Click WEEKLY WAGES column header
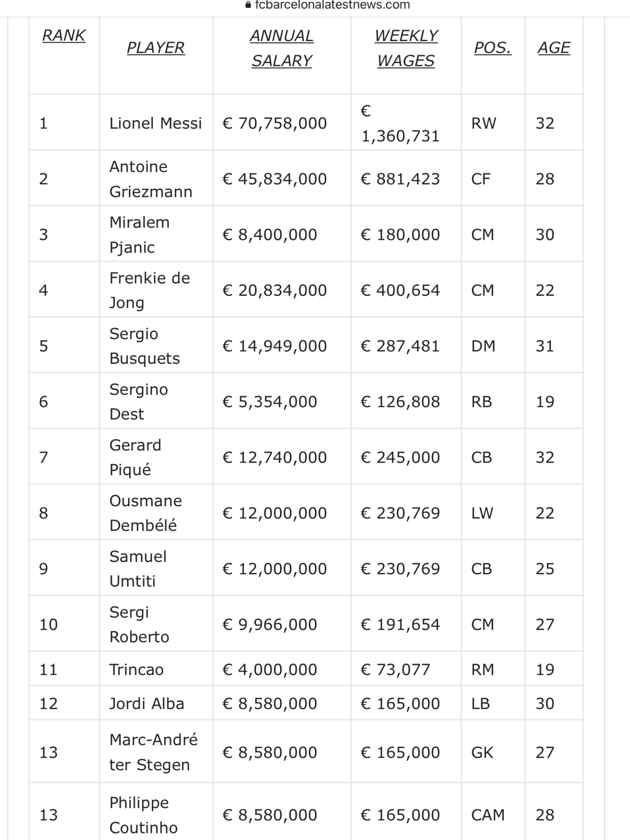 click(x=406, y=48)
